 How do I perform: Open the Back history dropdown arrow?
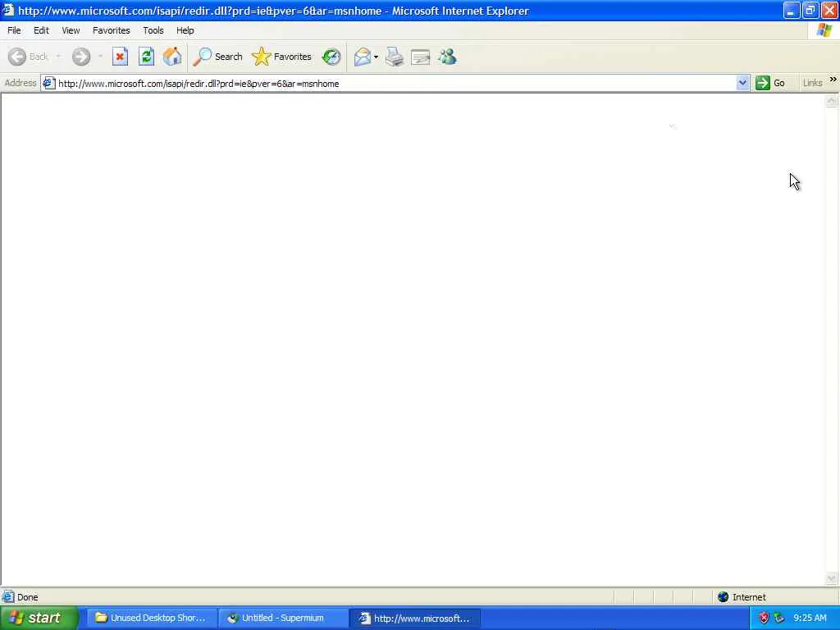coord(58,57)
